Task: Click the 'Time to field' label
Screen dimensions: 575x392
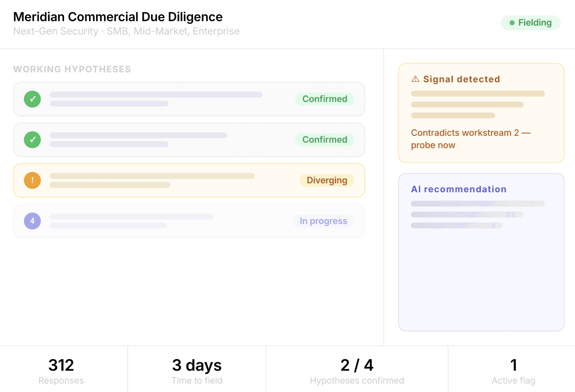Action: pos(197,381)
